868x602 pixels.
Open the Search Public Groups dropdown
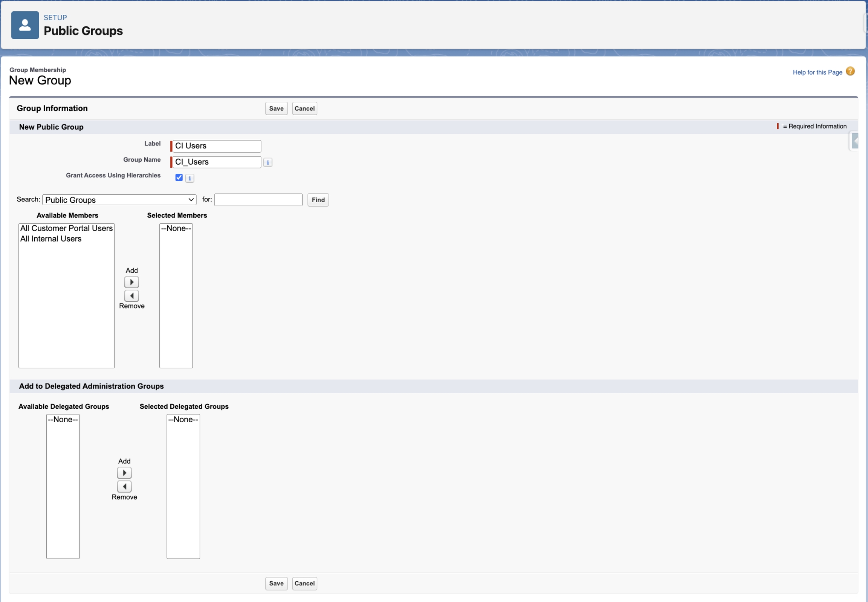click(x=119, y=200)
